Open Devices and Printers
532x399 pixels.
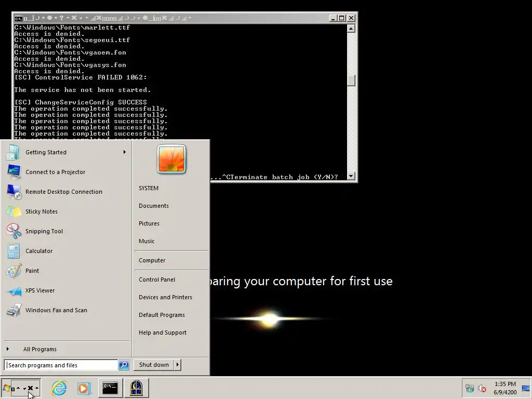pos(165,297)
